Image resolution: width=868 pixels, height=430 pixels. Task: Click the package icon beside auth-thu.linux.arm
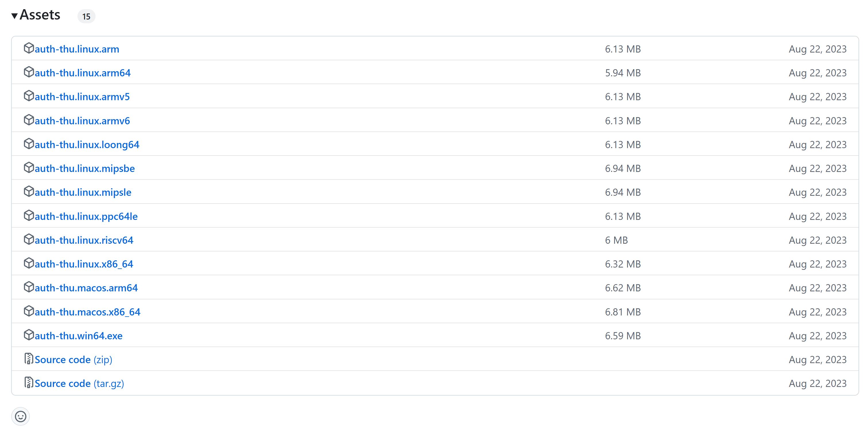click(x=29, y=48)
